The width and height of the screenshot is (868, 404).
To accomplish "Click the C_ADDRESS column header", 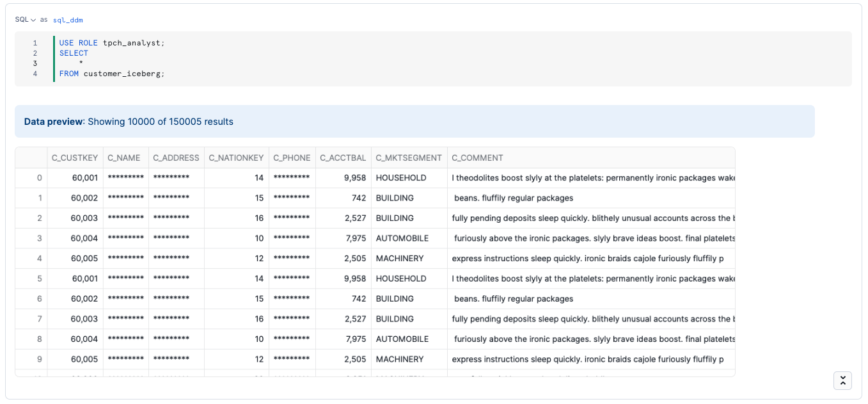I will (177, 158).
